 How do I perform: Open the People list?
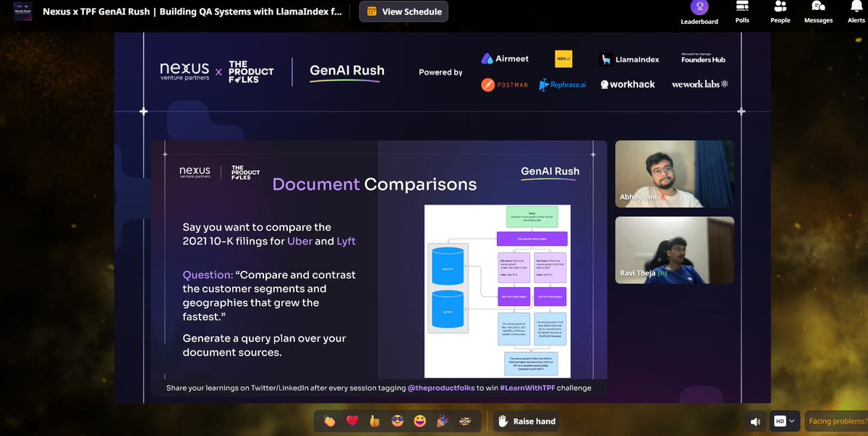coord(780,12)
